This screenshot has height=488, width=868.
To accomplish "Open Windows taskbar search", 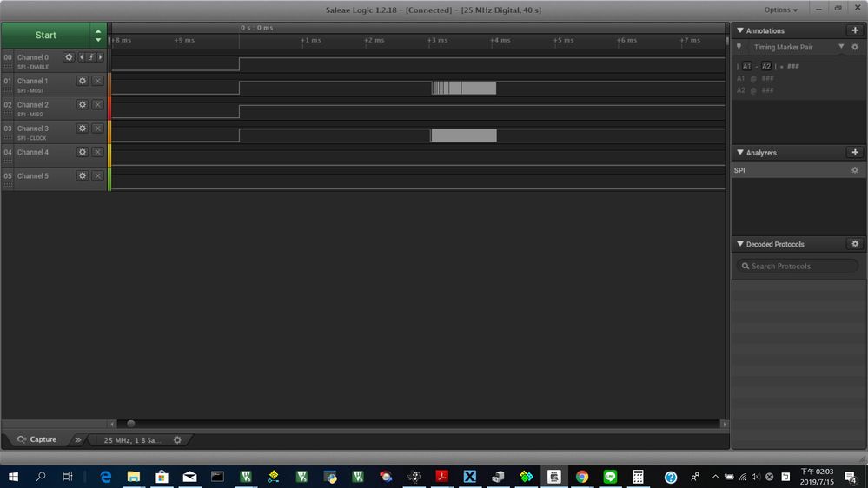I will click(41, 477).
